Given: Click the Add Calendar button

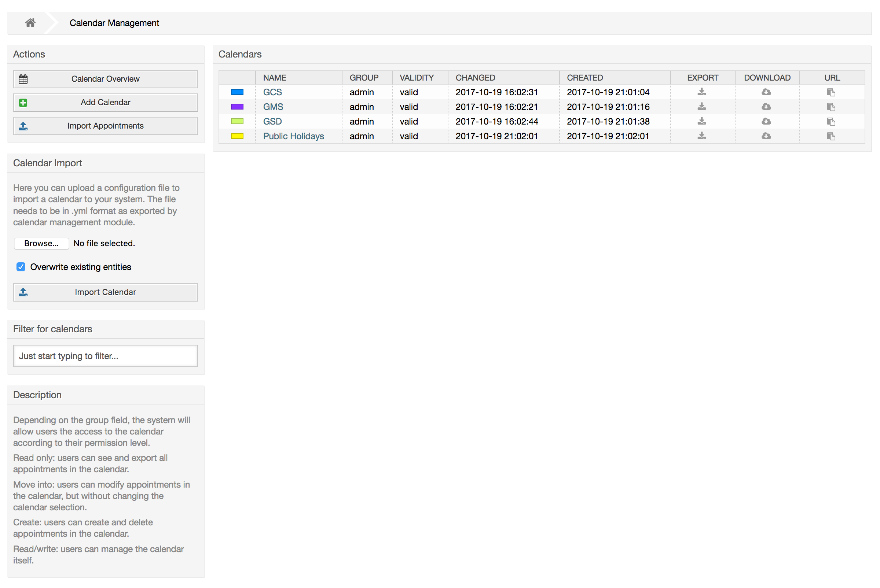Looking at the screenshot, I should click(x=105, y=102).
